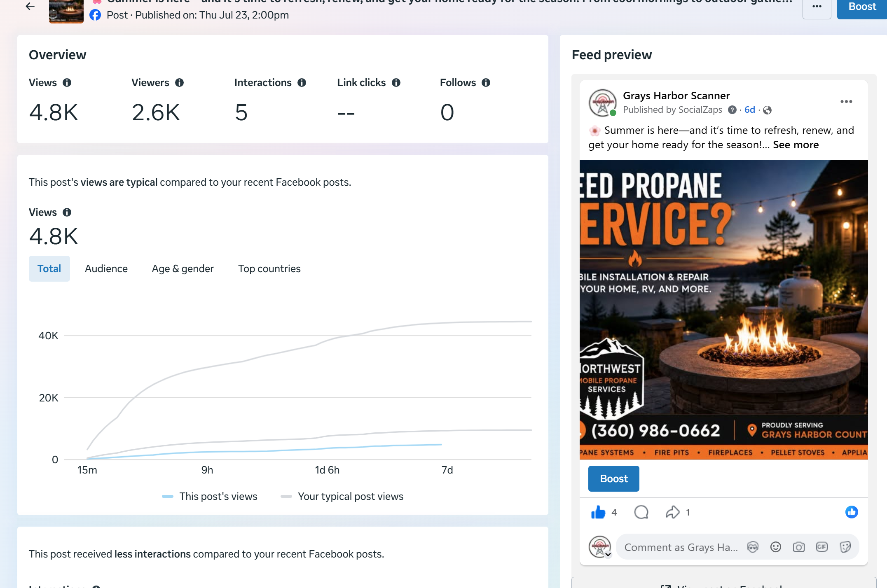
Task: Click the Boost button under the post image
Action: tap(614, 479)
